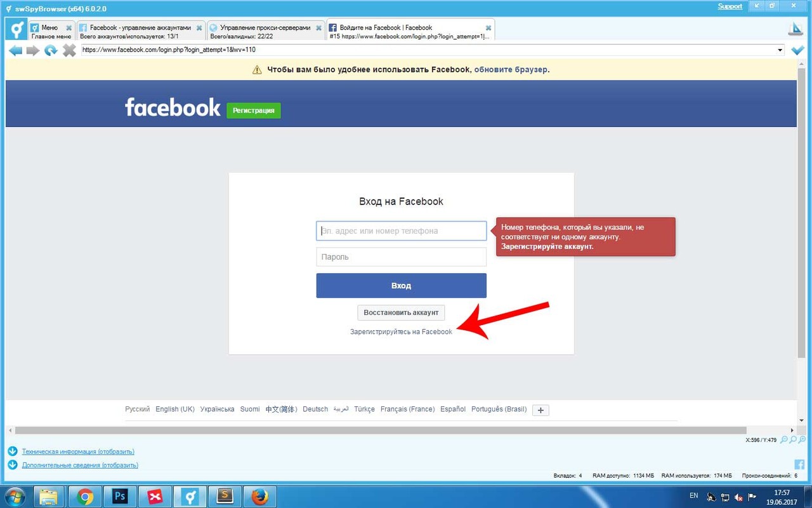The image size is (812, 508).
Task: Click the muted volume tray icon
Action: coord(738,497)
